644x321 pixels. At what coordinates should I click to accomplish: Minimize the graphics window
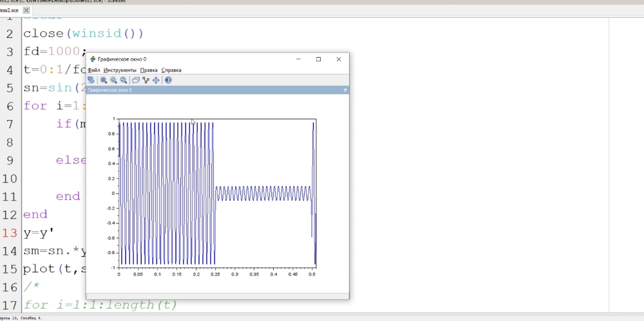click(299, 59)
